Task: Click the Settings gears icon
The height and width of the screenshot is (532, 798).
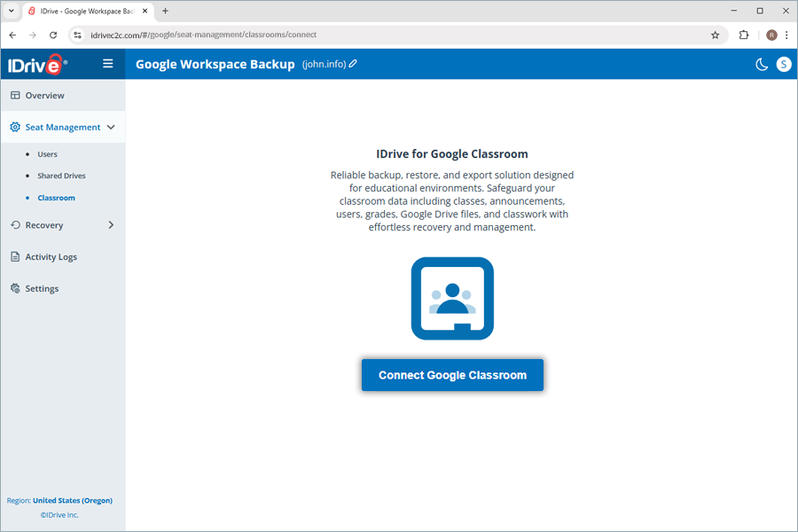Action: (15, 288)
